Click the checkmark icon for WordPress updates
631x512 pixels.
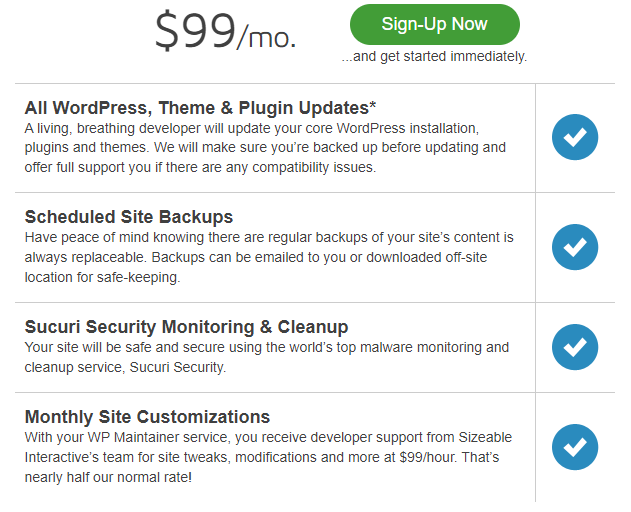(575, 138)
